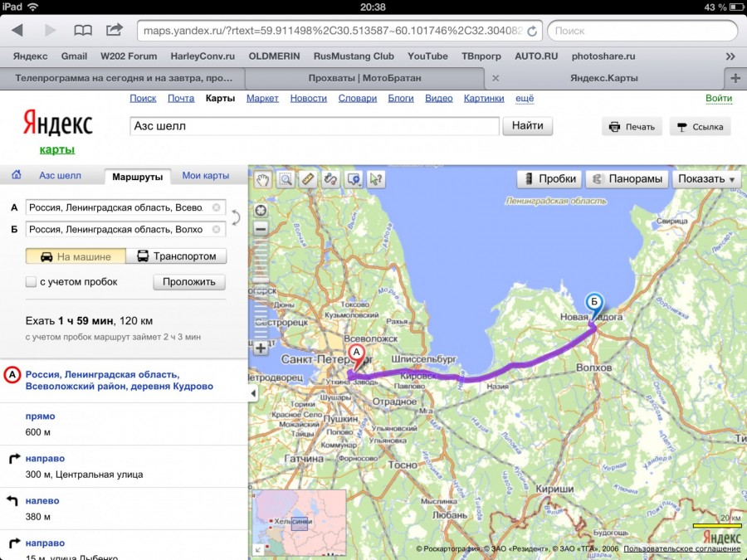Image resolution: width=747 pixels, height=560 pixels.
Task: Open the Почта service link
Action: [x=181, y=98]
